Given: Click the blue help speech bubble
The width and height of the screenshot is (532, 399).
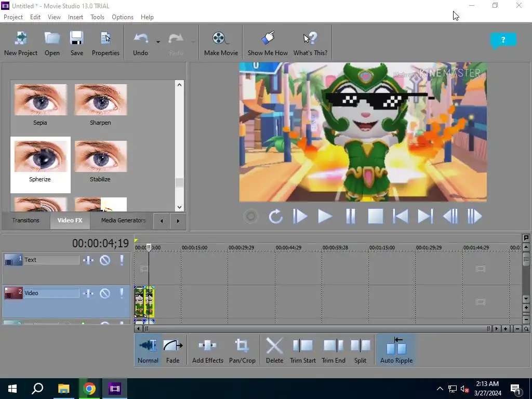Looking at the screenshot, I should [503, 41].
